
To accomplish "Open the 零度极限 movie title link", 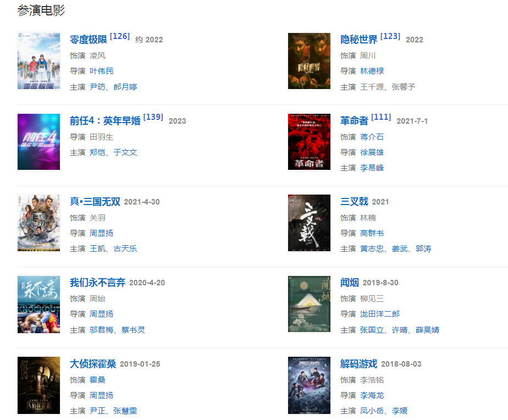I will [88, 40].
